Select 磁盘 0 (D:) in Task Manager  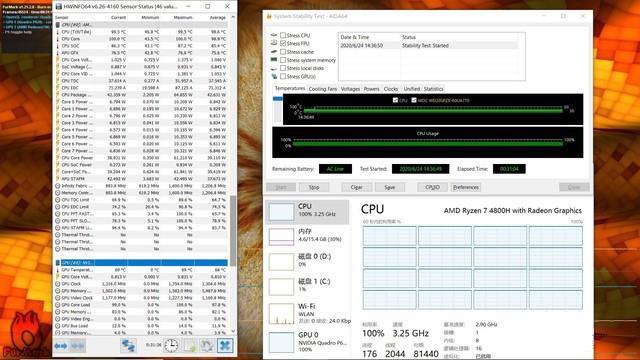[x=308, y=261]
